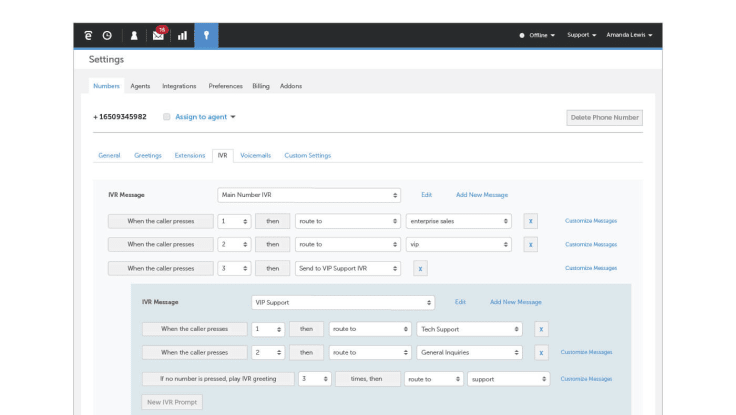Screen dimensions: 736x415
Task: Open the General sub-tab
Action: (x=109, y=155)
